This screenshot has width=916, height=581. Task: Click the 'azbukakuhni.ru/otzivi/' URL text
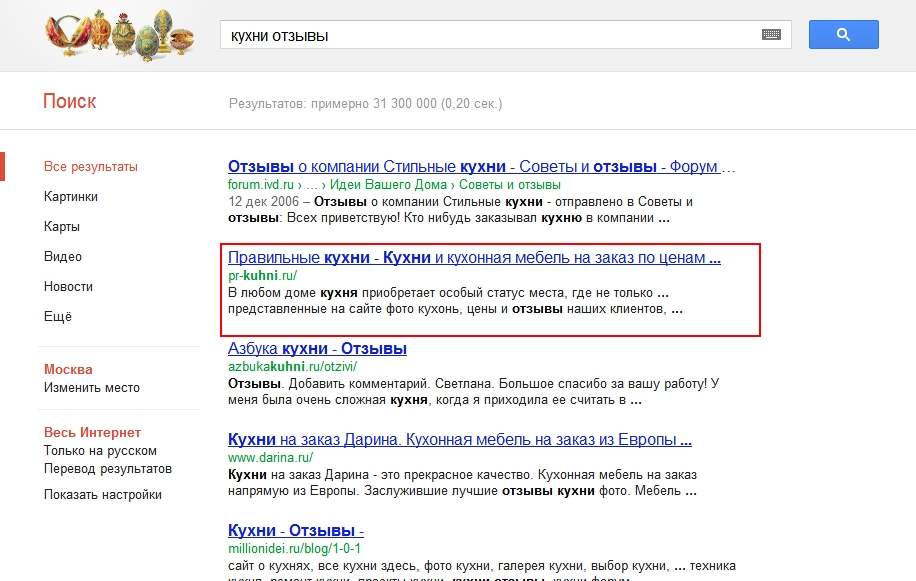tap(292, 367)
